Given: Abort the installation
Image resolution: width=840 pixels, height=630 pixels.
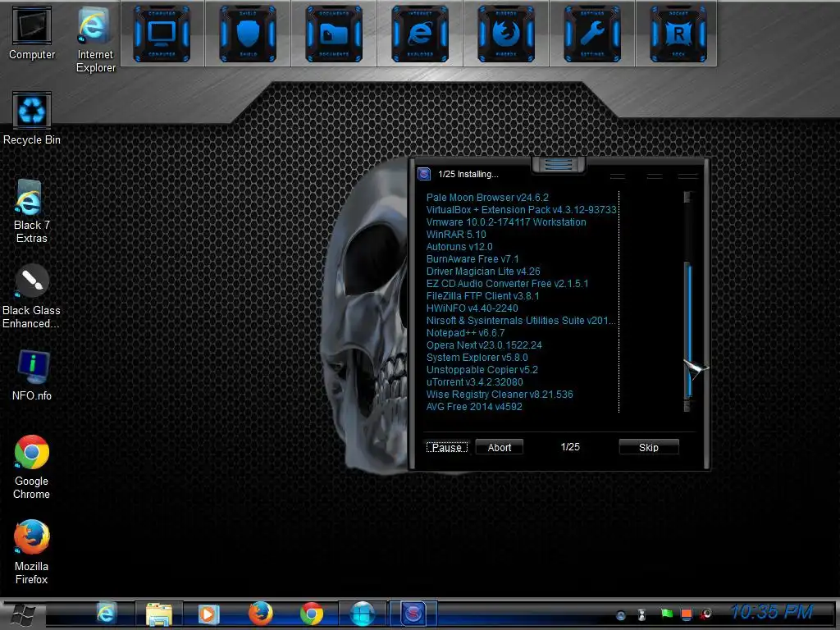Looking at the screenshot, I should pyautogui.click(x=500, y=447).
